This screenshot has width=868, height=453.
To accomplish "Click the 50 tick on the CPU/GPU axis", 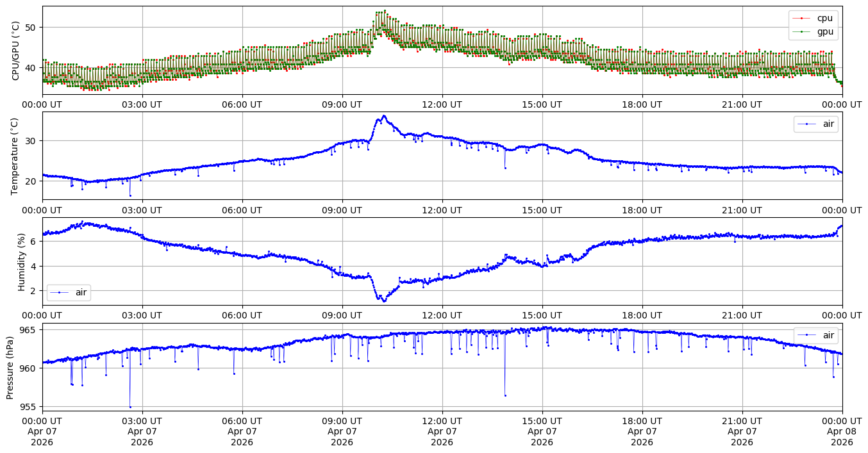I will 31,27.
